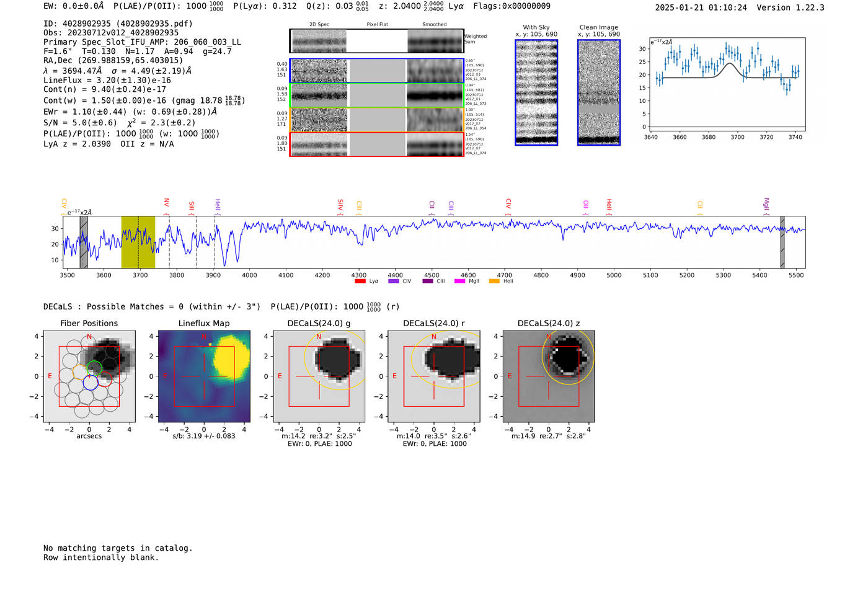The width and height of the screenshot is (868, 591).
Task: Click the 'Primary Spec_Slot_IFU_AMP' line
Action: coord(142,42)
